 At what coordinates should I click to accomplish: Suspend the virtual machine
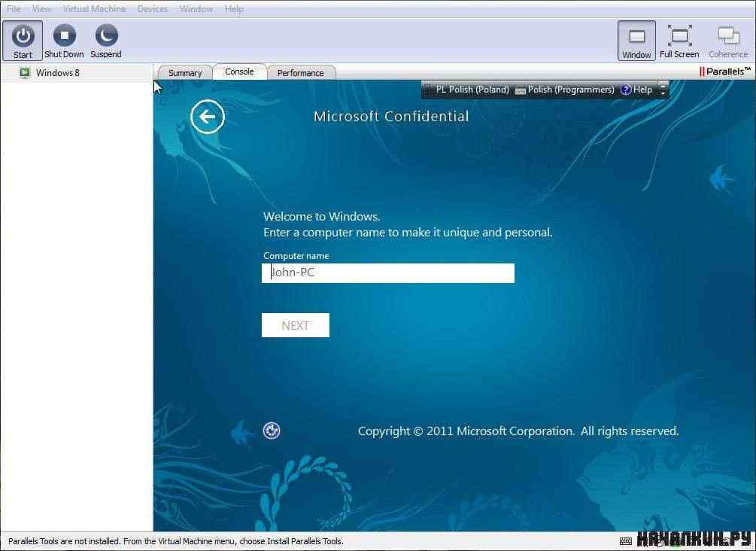(106, 41)
